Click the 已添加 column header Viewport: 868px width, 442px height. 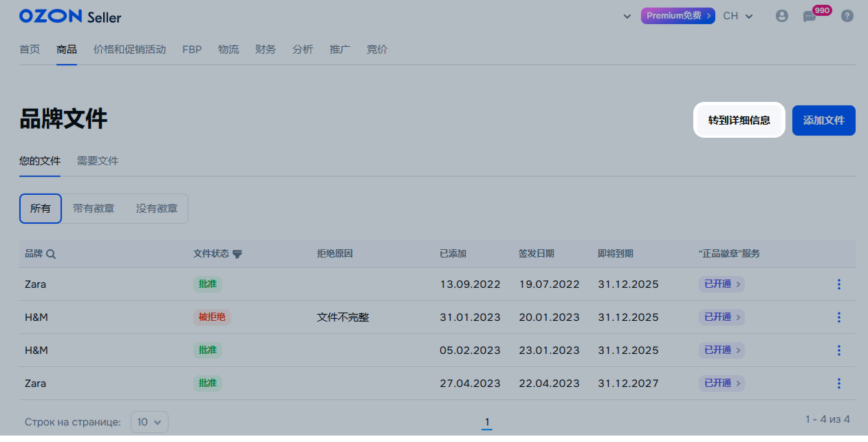coord(453,254)
